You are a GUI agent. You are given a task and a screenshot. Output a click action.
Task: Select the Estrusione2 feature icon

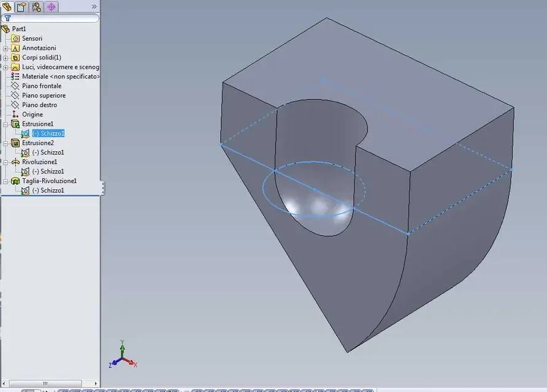15,143
